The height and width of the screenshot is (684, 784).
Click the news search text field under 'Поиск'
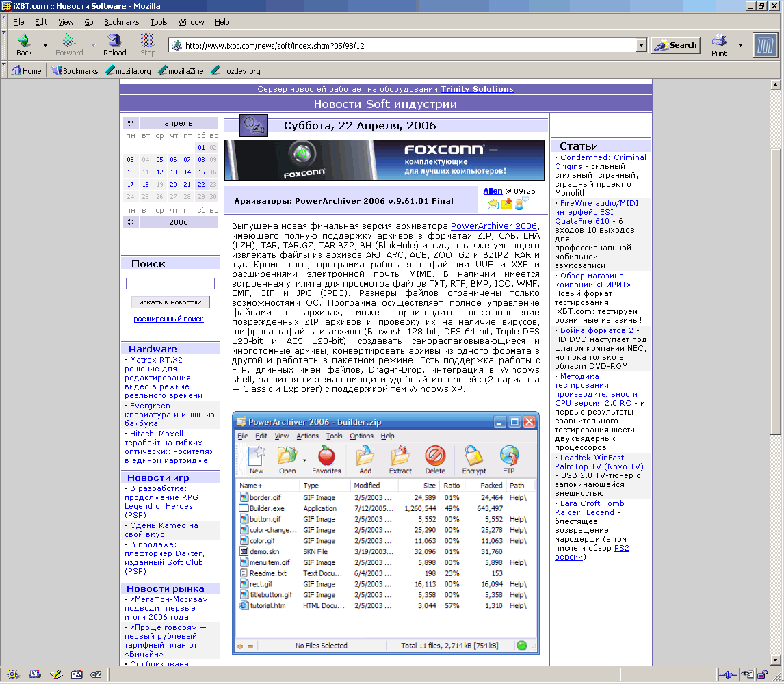pos(170,283)
